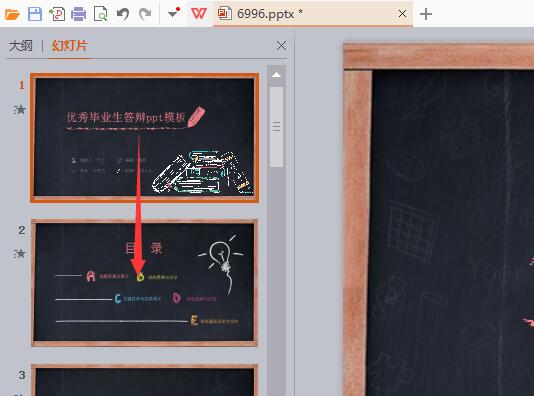The image size is (534, 396).
Task: Add a new document tab with plus
Action: tap(426, 14)
